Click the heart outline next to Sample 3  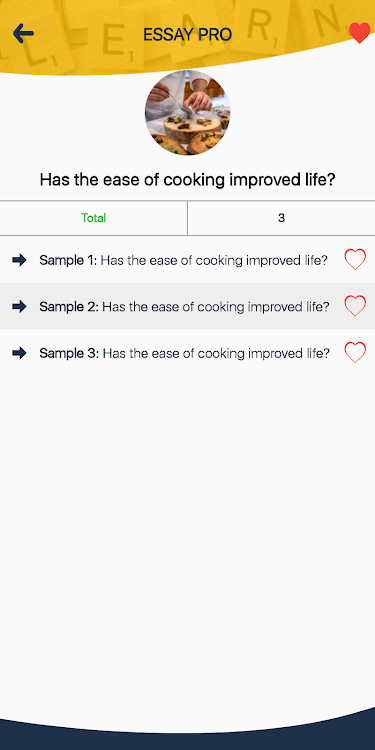click(355, 353)
